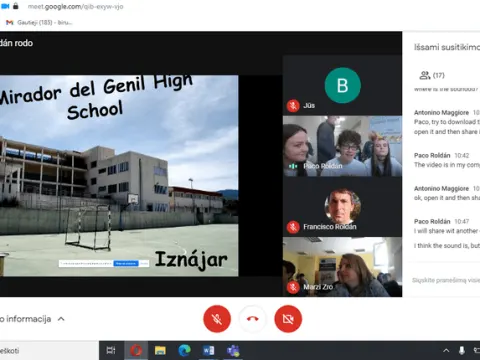Click the 'Iznájar' slide caption

191,260
